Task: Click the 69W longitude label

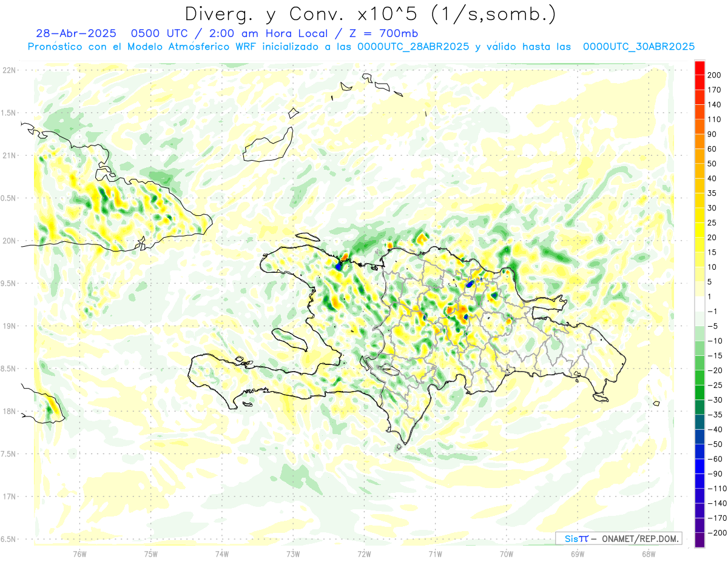Action: tap(578, 554)
